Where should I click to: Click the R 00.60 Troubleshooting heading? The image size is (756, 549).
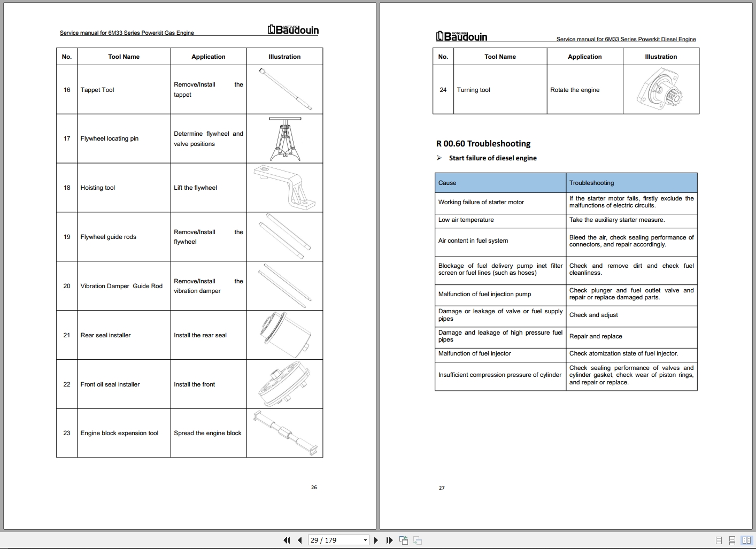tap(483, 143)
